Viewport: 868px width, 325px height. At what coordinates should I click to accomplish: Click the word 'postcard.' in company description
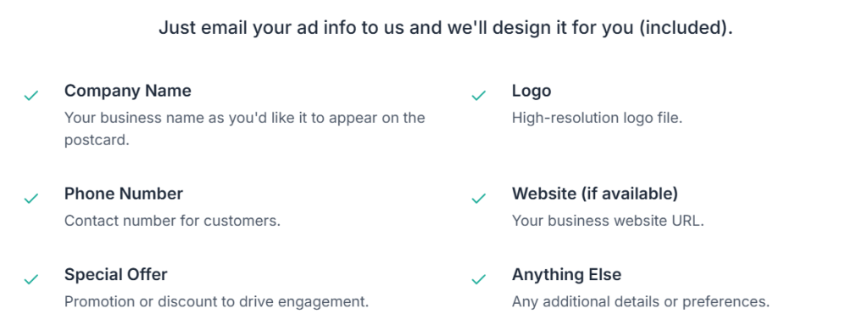(97, 140)
